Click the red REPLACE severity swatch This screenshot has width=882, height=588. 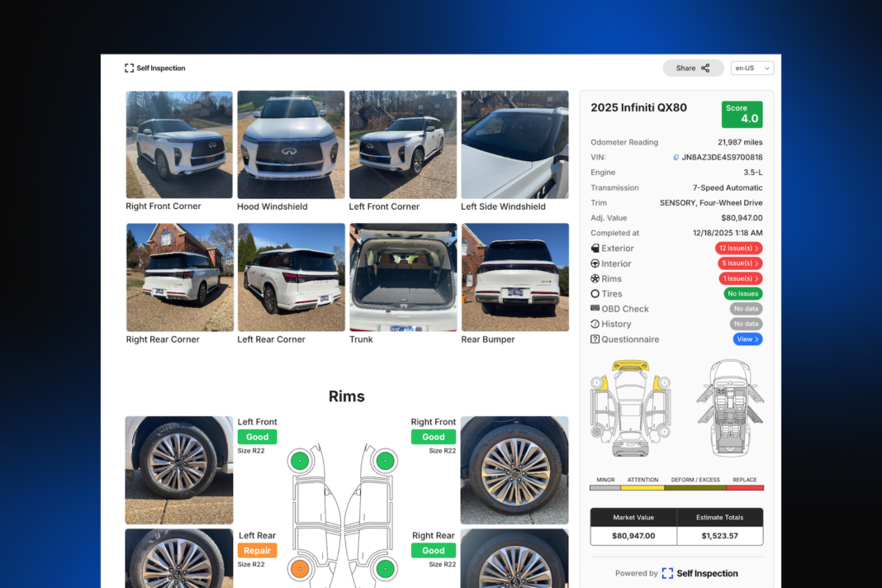(x=745, y=488)
